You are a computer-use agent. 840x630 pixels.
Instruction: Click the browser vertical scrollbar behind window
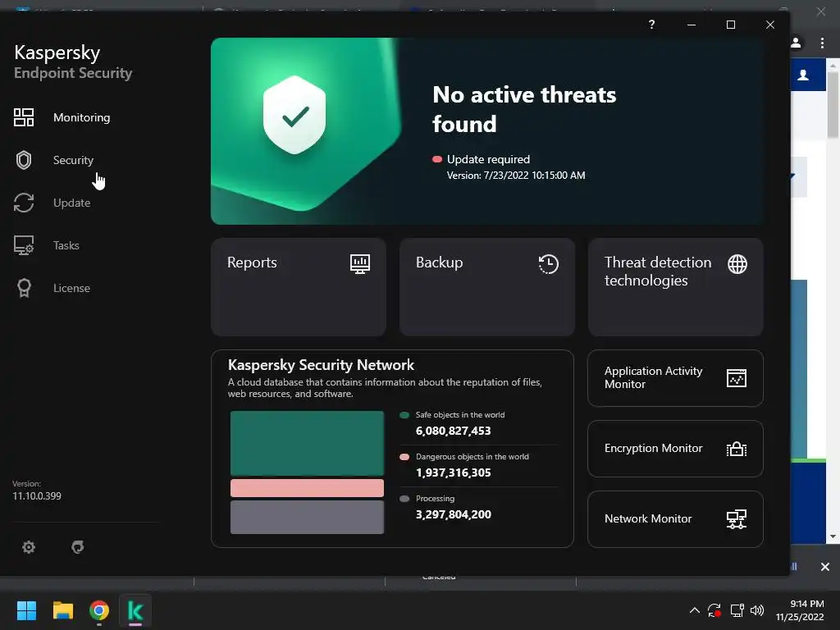click(833, 104)
